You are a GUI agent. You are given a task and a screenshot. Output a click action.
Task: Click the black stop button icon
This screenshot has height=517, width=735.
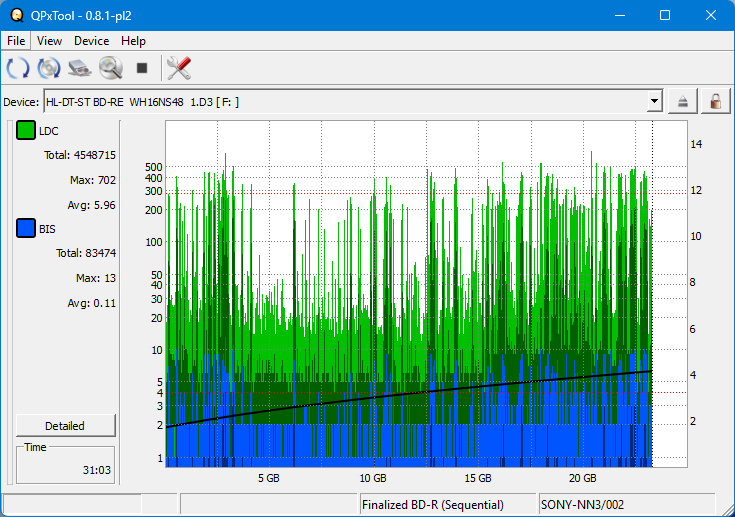(142, 68)
